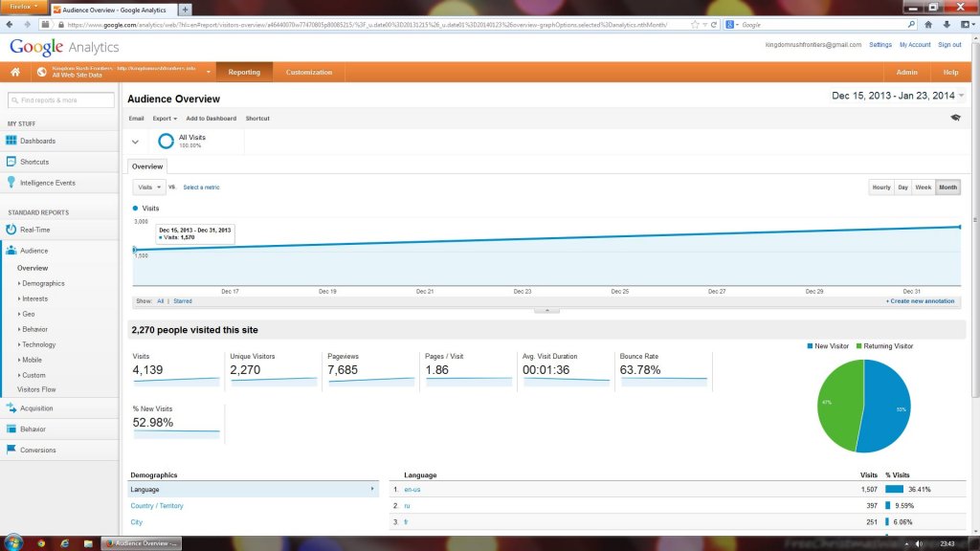Open a new browser tab
This screenshot has height=551, width=980.
click(185, 10)
